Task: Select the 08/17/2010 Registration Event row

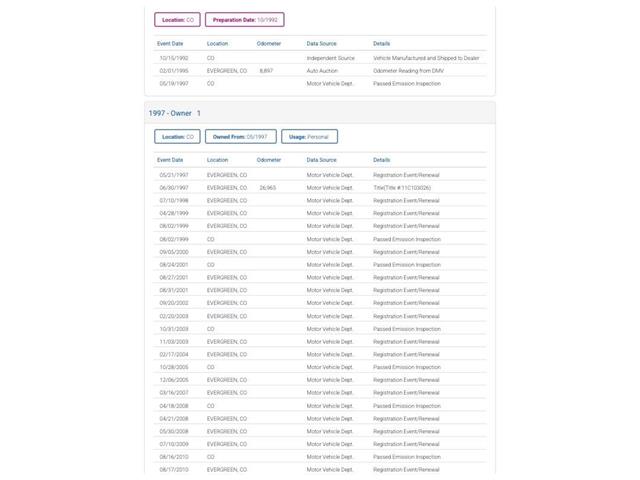Action: [x=320, y=469]
